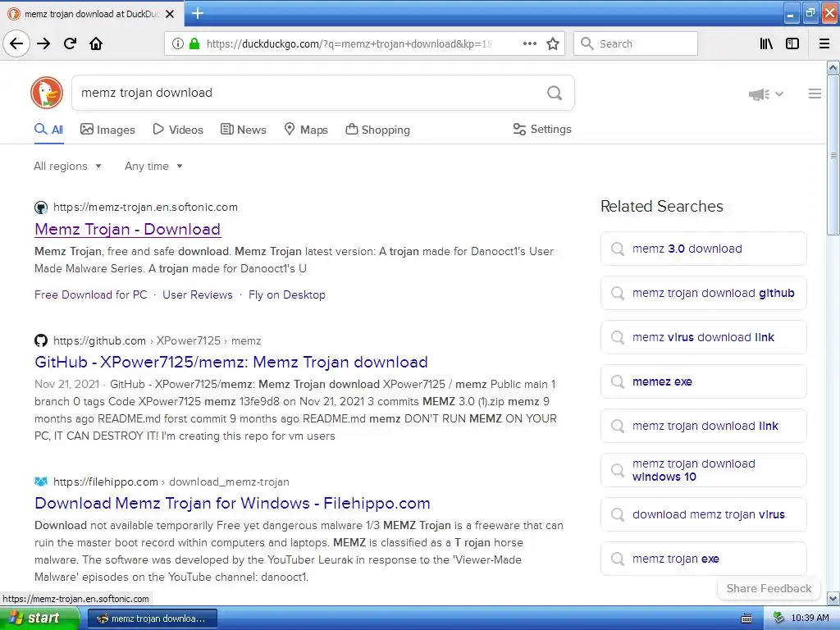Click keyboard icon in system tray

point(746,619)
